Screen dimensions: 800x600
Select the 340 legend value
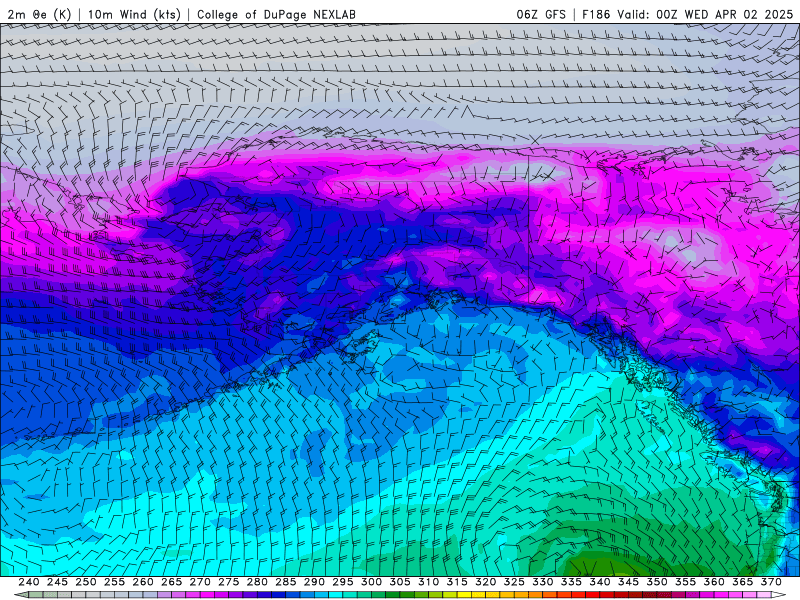click(600, 582)
